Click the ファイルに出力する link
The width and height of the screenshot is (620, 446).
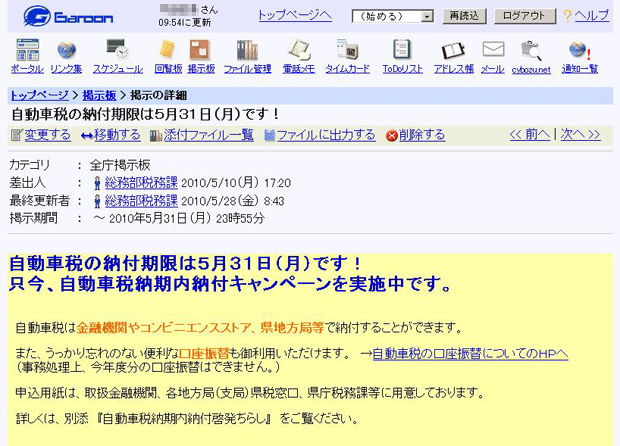coord(326,135)
